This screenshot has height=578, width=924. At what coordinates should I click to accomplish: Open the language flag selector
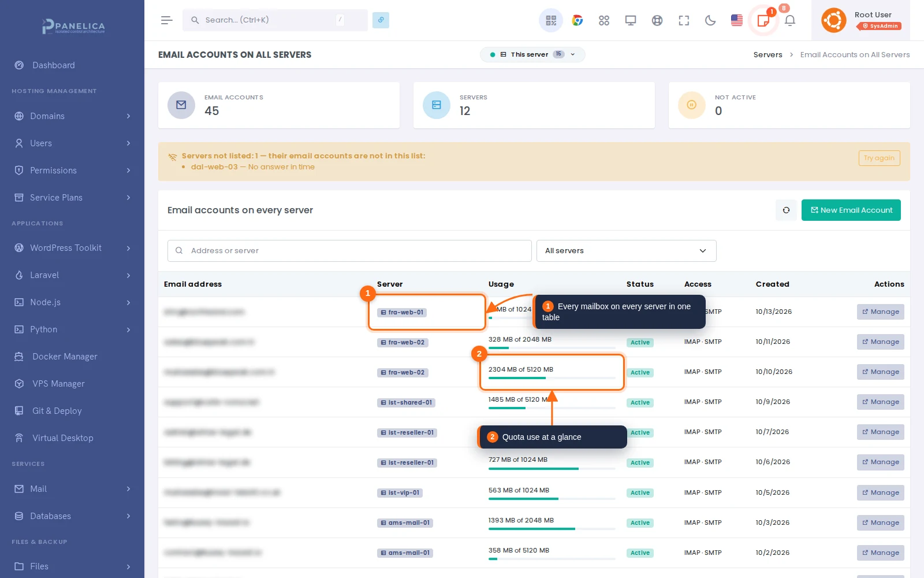(737, 20)
